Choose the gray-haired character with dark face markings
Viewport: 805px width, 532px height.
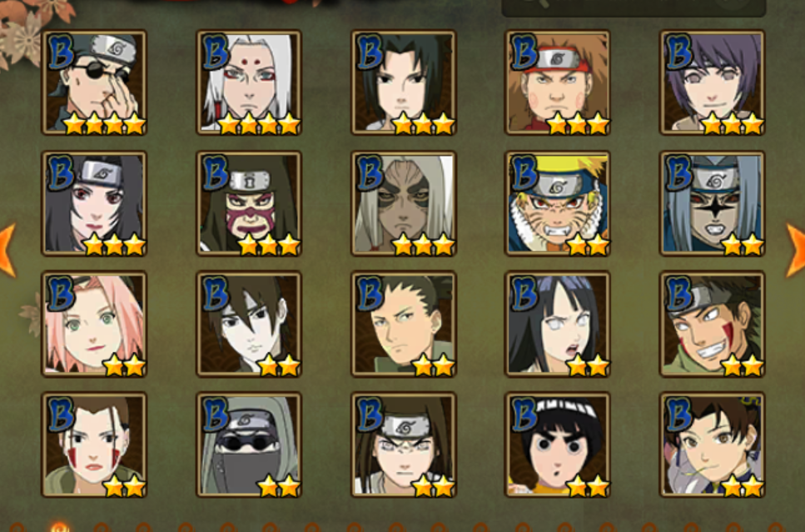404,203
